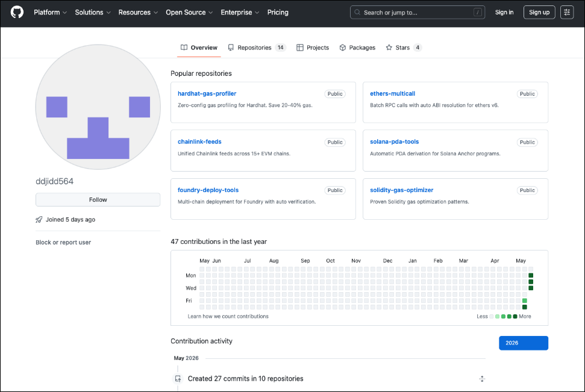585x392 pixels.
Task: Open the chainlink-feeds repository
Action: coord(199,142)
